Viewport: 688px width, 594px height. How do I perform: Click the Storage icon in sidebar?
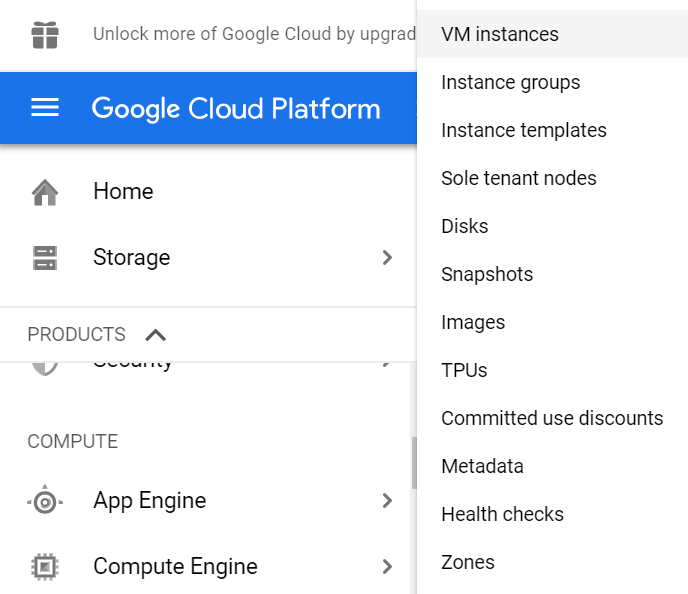[45, 257]
